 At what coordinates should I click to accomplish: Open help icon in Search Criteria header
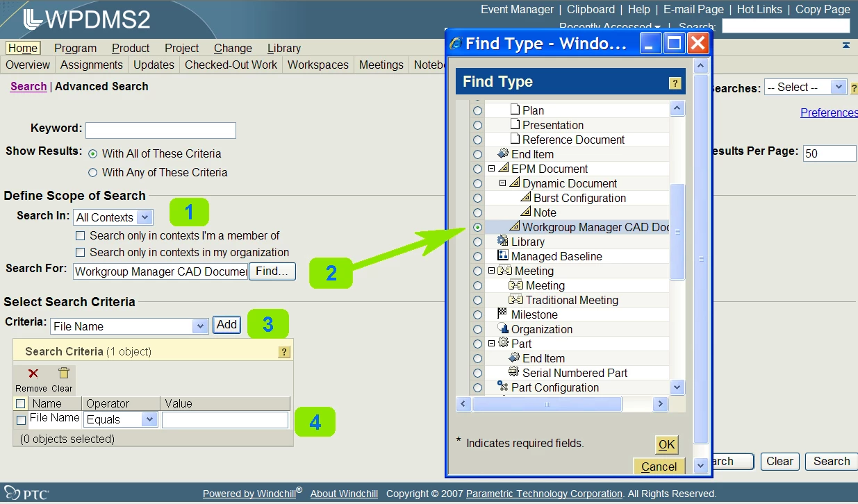(x=284, y=352)
